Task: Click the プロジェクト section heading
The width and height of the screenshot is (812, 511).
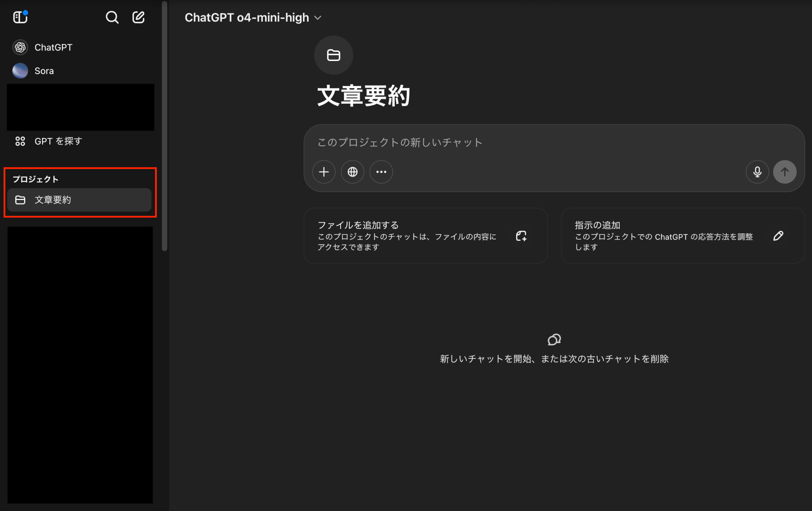Action: click(36, 179)
